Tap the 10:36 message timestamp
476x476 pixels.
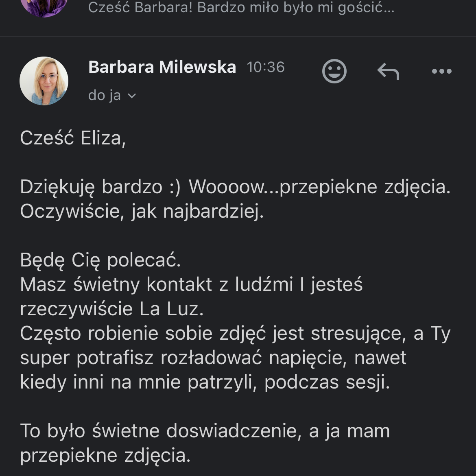click(266, 67)
